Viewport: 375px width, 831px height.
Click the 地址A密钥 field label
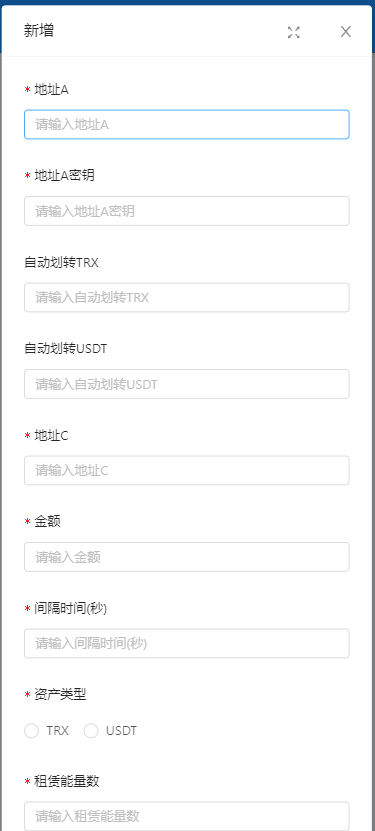tap(65, 175)
